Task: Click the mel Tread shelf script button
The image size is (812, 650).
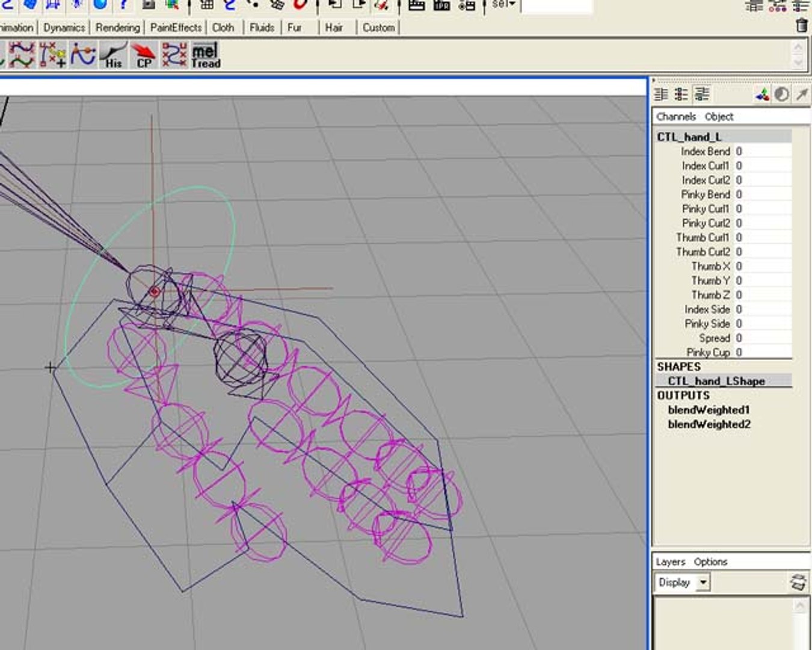Action: coord(206,55)
